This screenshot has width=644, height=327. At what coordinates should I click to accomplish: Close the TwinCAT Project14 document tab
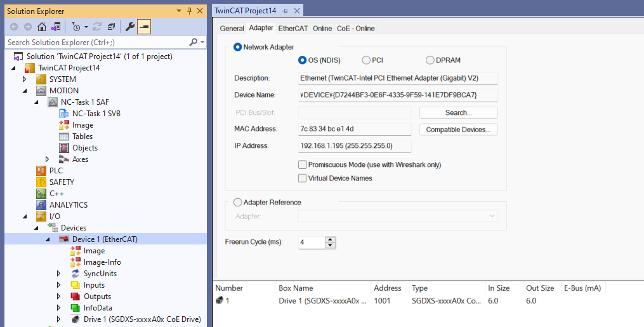click(296, 11)
